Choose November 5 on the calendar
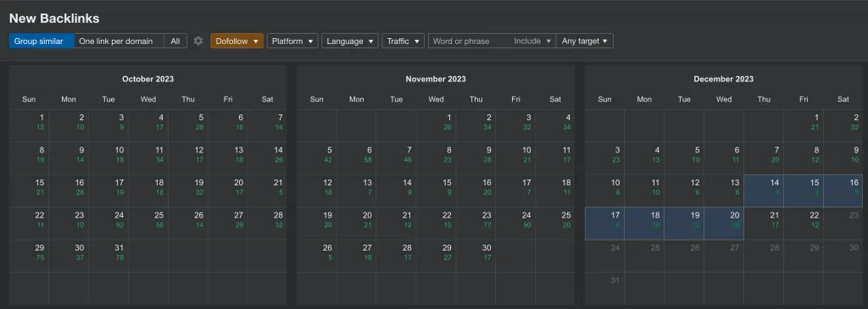Screen dimensions: 868x309 click(x=317, y=158)
